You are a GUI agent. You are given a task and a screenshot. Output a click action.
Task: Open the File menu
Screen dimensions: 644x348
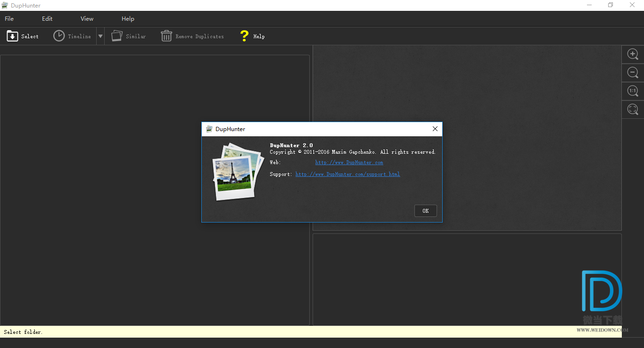[9, 19]
